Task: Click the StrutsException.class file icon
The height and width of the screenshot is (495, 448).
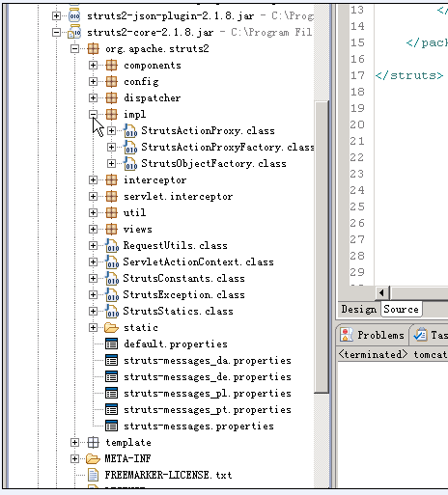Action: tap(112, 294)
